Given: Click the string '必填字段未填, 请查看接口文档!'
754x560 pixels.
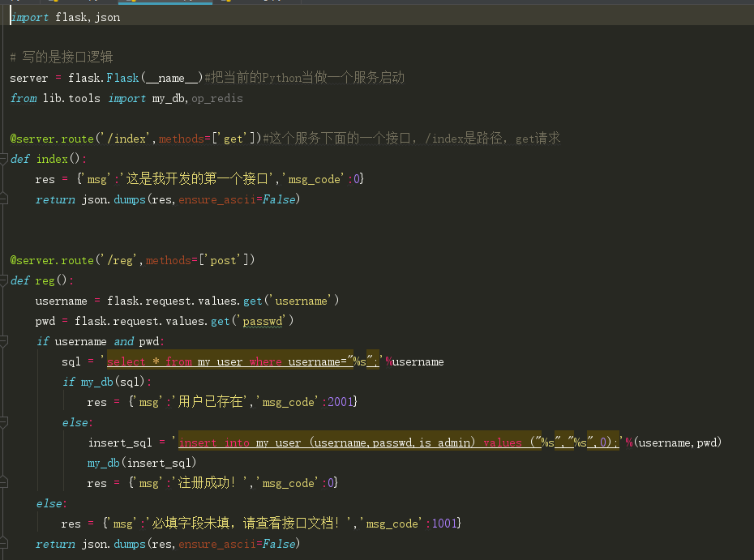Looking at the screenshot, I should point(249,523).
